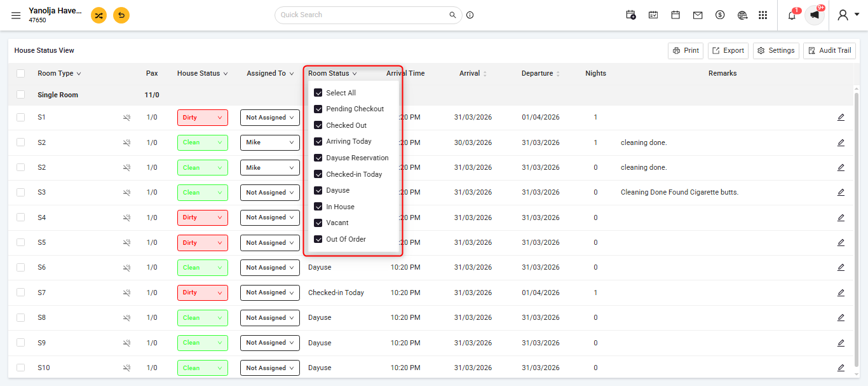Uncheck the Dayuse Reservation filter option
Image resolution: width=868 pixels, height=386 pixels.
(318, 158)
